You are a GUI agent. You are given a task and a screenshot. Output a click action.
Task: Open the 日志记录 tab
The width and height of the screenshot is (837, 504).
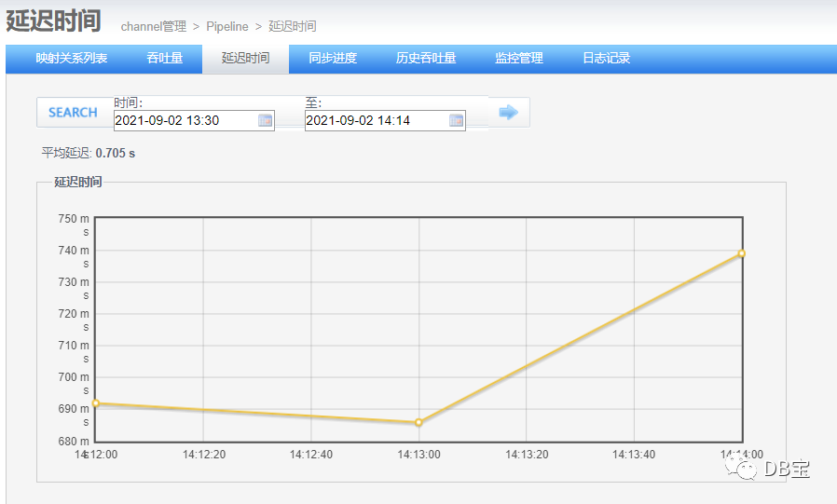[607, 58]
